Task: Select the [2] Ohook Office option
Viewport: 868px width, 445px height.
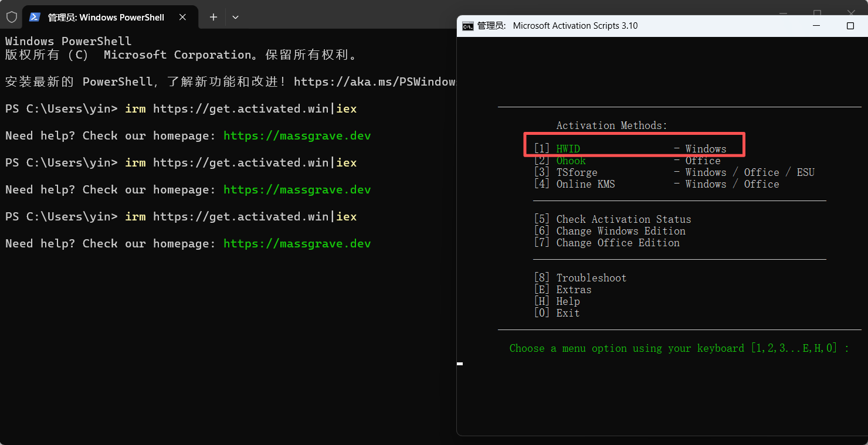Action: tap(627, 161)
